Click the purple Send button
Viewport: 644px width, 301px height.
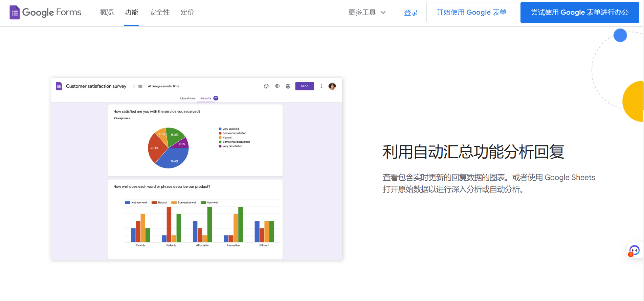tap(305, 86)
